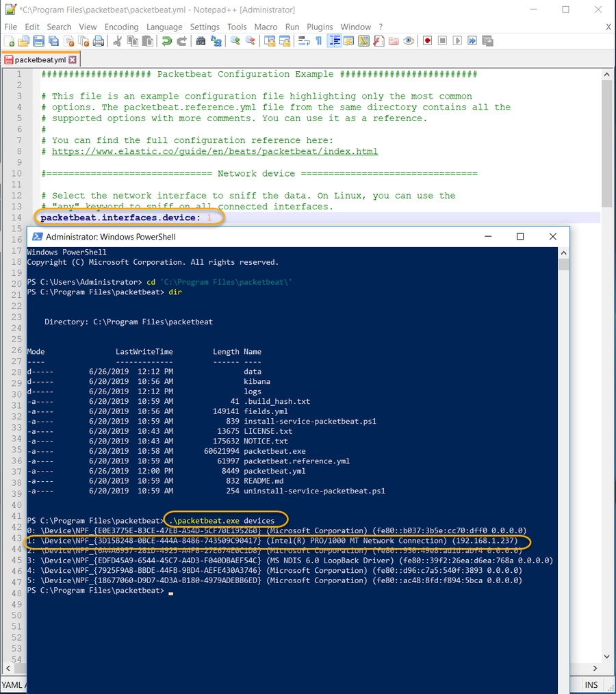Toggle Show All Characters pilcrow button

(x=318, y=41)
